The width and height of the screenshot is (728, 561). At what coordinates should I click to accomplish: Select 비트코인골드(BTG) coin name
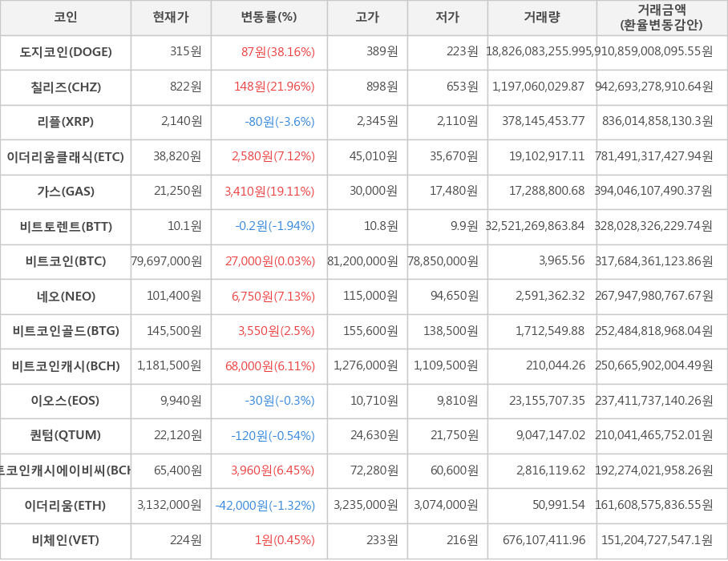click(x=66, y=331)
